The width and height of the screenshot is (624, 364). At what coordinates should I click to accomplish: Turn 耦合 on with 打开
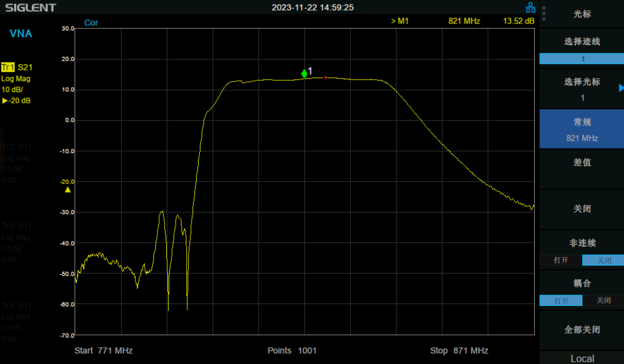(x=561, y=301)
